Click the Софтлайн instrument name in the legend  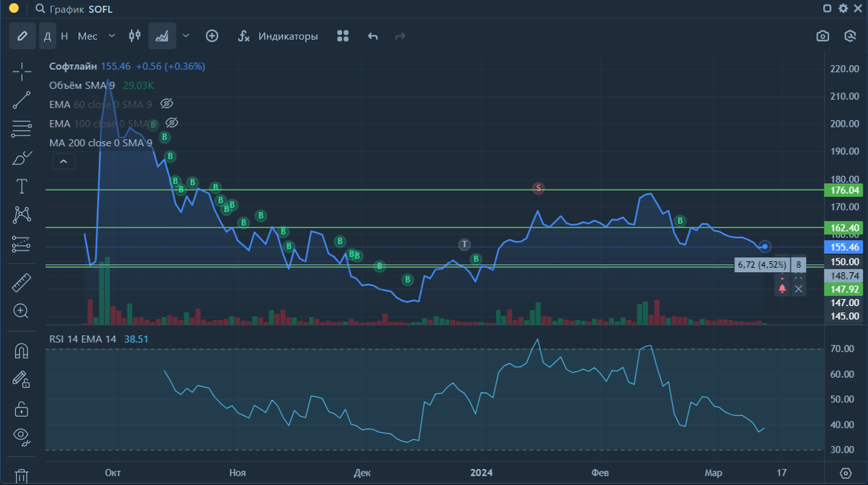pyautogui.click(x=73, y=66)
